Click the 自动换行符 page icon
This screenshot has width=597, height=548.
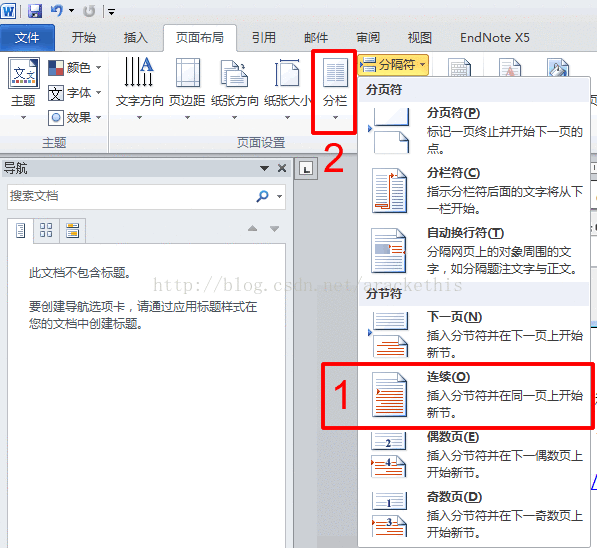[389, 251]
